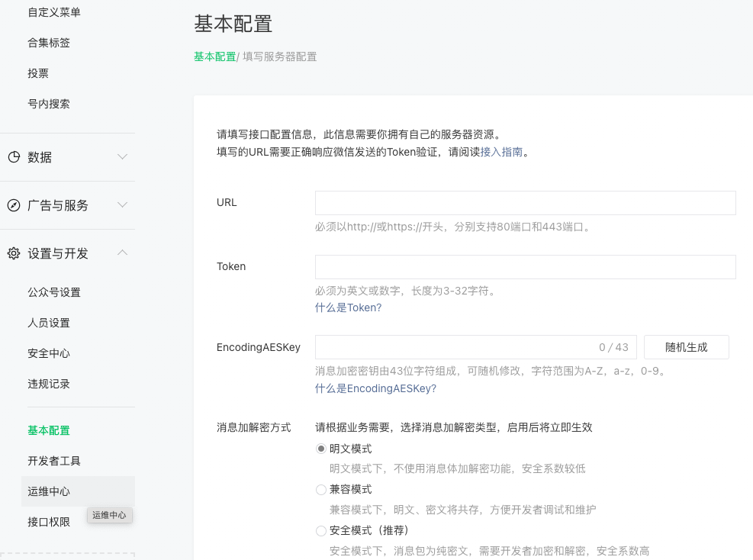This screenshot has width=753, height=560.
Task: Click the gear icon beside 设置与开发
Action: point(14,253)
